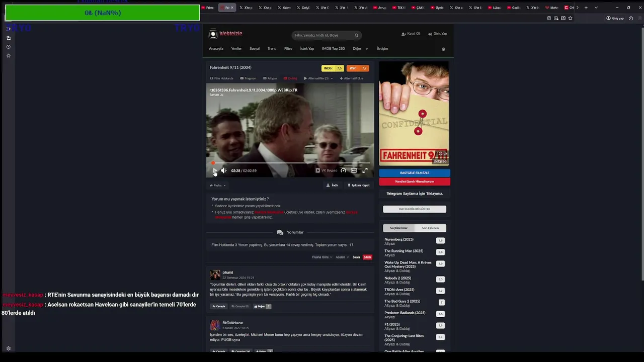Select the Son Eklenen tab
The image size is (644, 362).
coord(430,228)
